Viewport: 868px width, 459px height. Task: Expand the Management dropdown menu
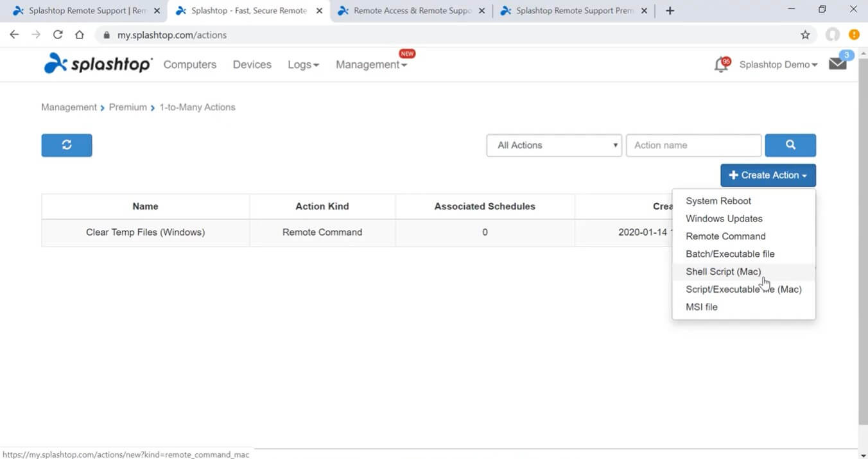(x=371, y=64)
